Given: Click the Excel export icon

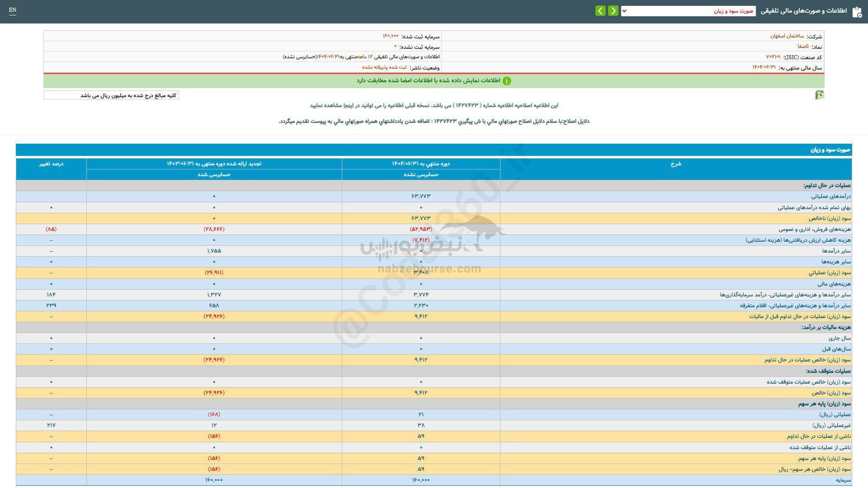Looking at the screenshot, I should pyautogui.click(x=820, y=95).
